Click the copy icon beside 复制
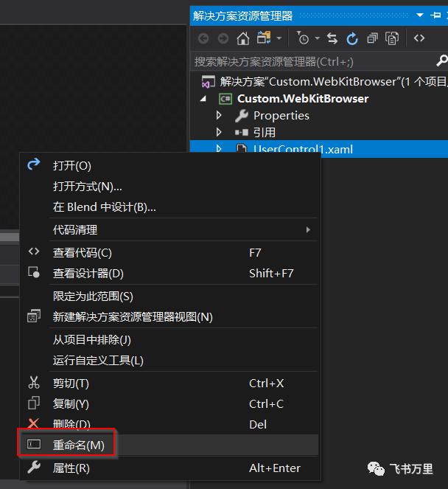Image resolution: width=448 pixels, height=489 pixels. pos(34,403)
